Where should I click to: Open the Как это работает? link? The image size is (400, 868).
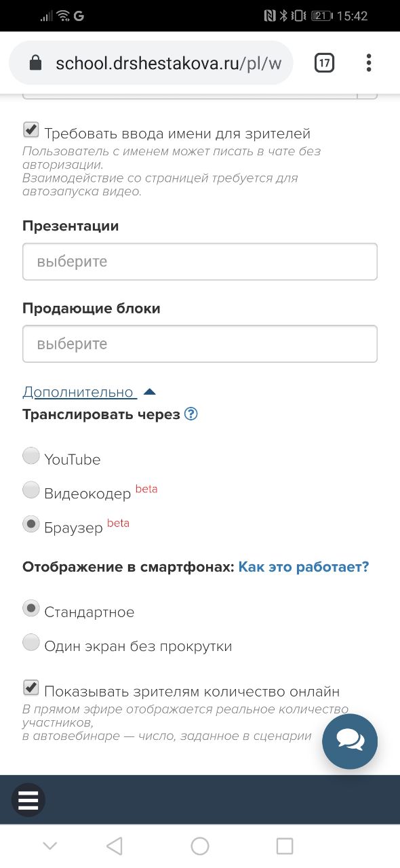coord(304,567)
